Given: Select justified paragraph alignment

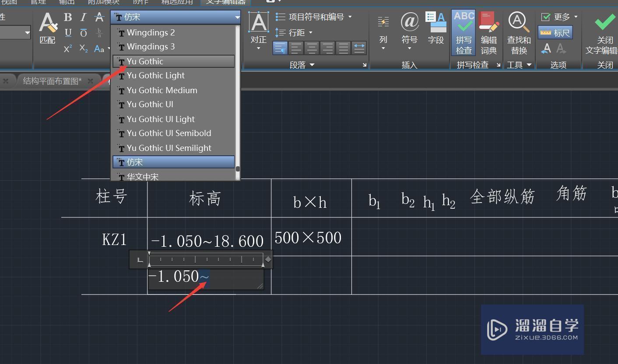Looking at the screenshot, I should click(343, 48).
